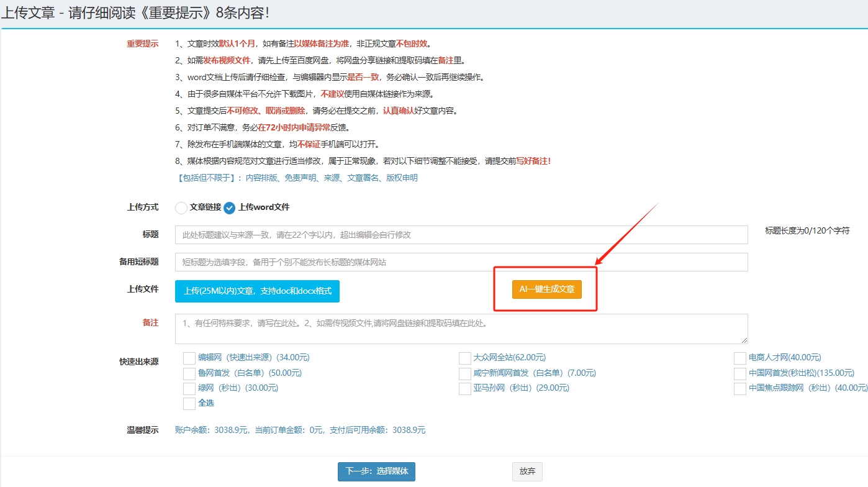Click the blue upload doc/docx file button
The width and height of the screenshot is (868, 487).
click(x=257, y=291)
